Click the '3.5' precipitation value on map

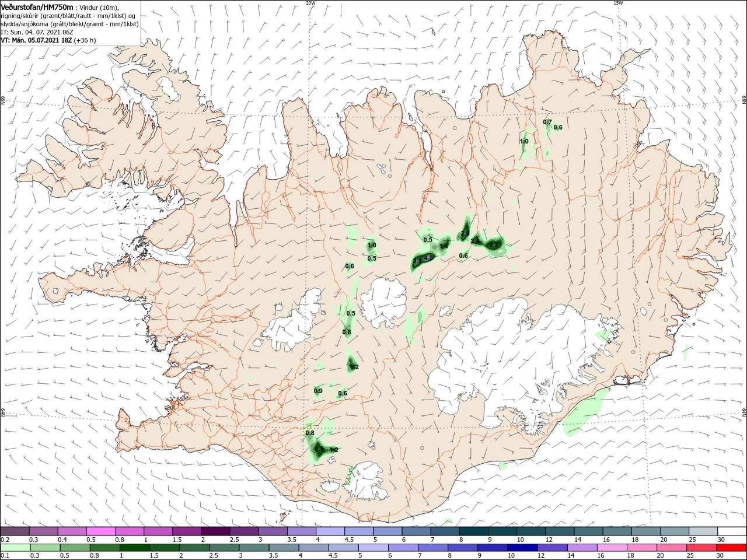417,262
